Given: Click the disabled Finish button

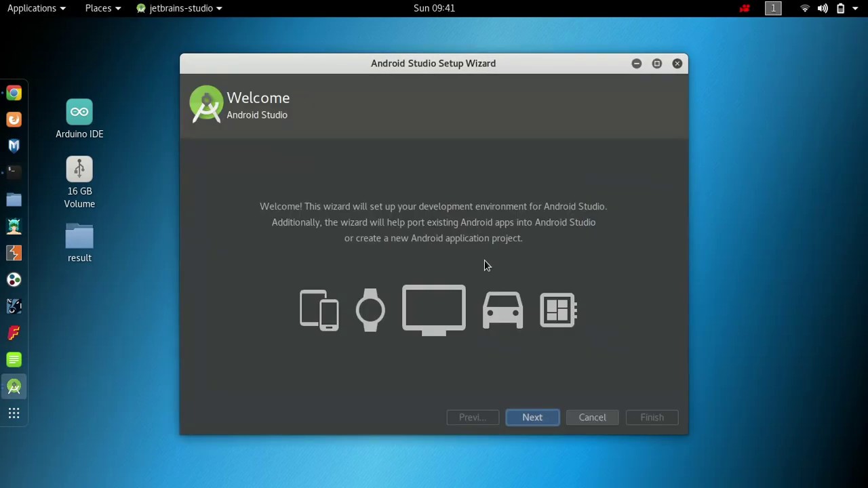Looking at the screenshot, I should pyautogui.click(x=652, y=418).
